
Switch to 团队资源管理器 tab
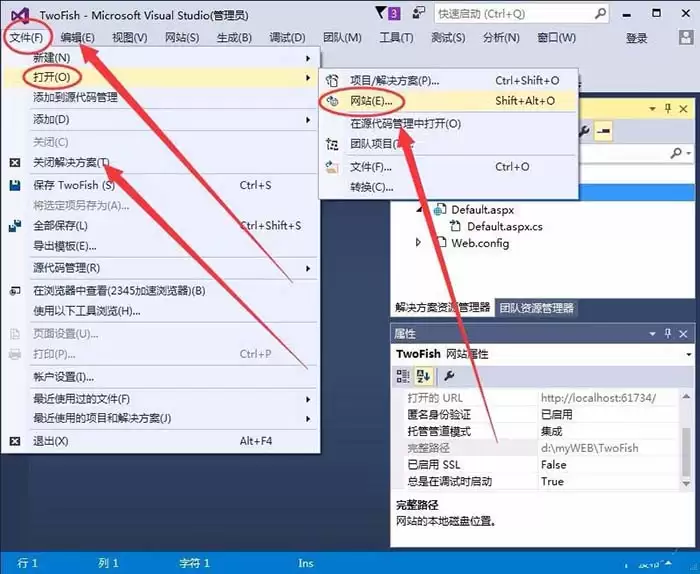[536, 308]
